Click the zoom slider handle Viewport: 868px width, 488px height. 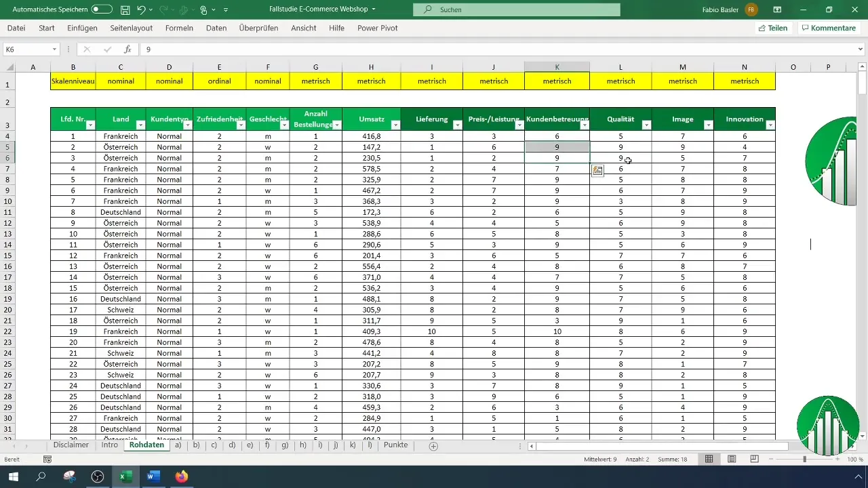[805, 460]
